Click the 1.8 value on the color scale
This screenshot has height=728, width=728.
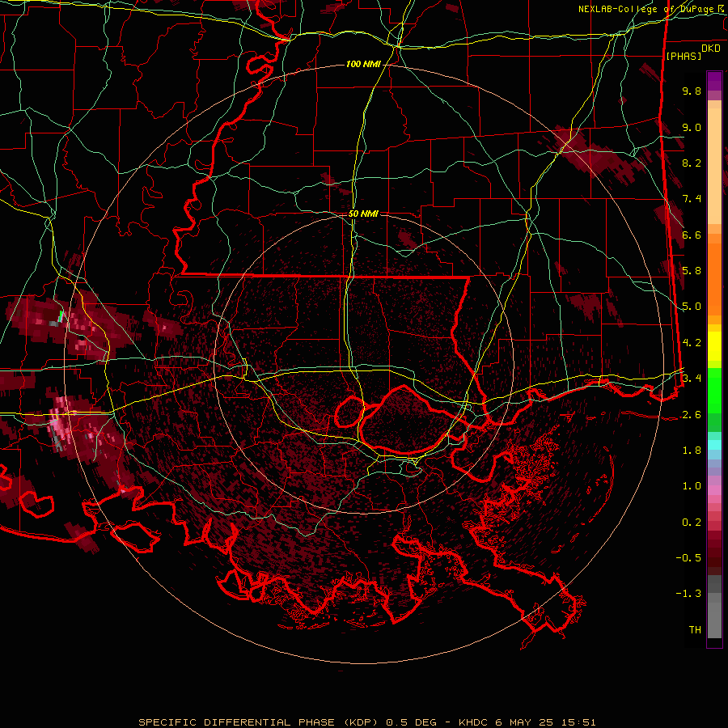[x=692, y=451]
